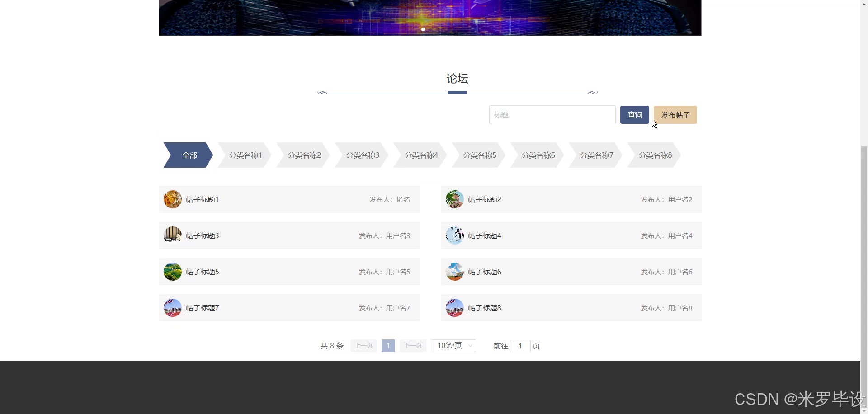
Task: Click the avatar of post 帖子标题2
Action: point(454,199)
